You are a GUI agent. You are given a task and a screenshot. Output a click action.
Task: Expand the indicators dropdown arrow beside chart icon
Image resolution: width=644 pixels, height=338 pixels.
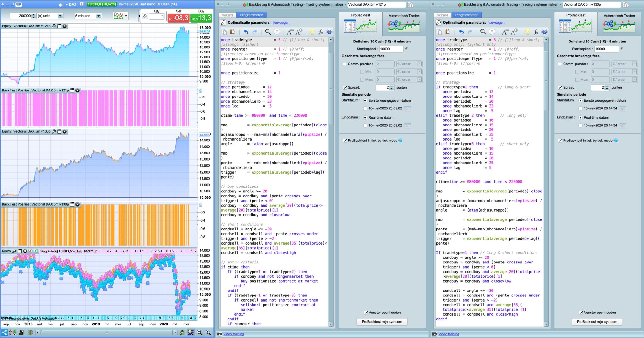click(x=126, y=16)
